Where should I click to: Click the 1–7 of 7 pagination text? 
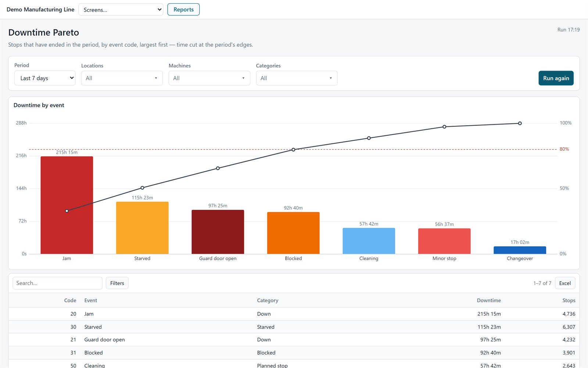tap(542, 283)
